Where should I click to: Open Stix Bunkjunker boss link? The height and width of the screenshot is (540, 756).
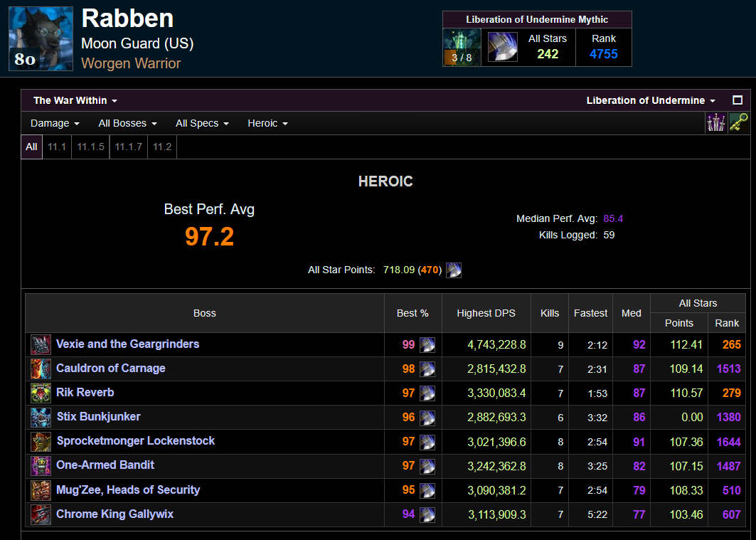pyautogui.click(x=99, y=416)
